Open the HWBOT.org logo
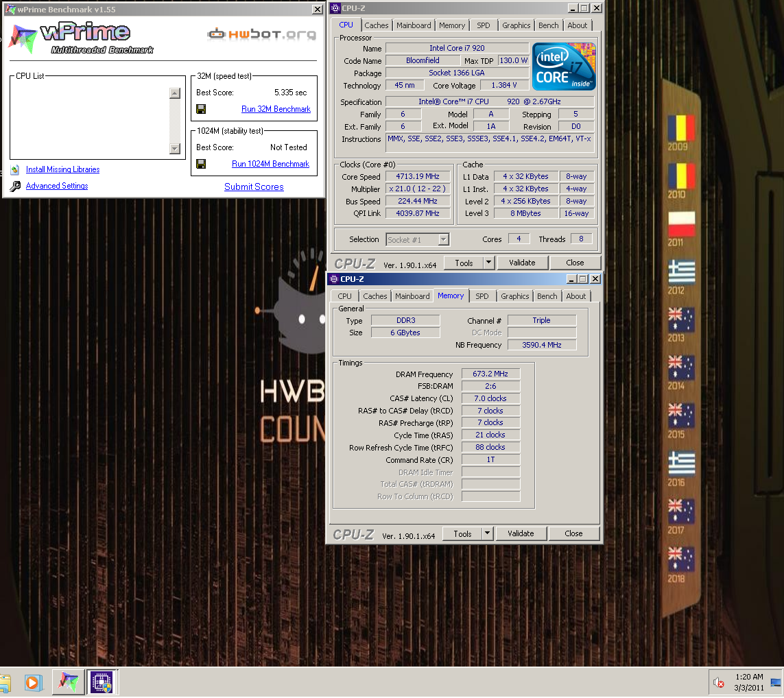This screenshot has width=784, height=698. click(261, 34)
